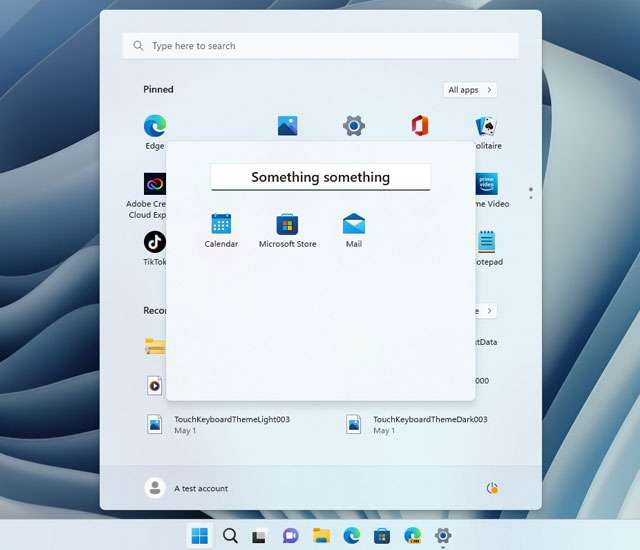
Task: Launch the pinned Office app icon
Action: 420,126
